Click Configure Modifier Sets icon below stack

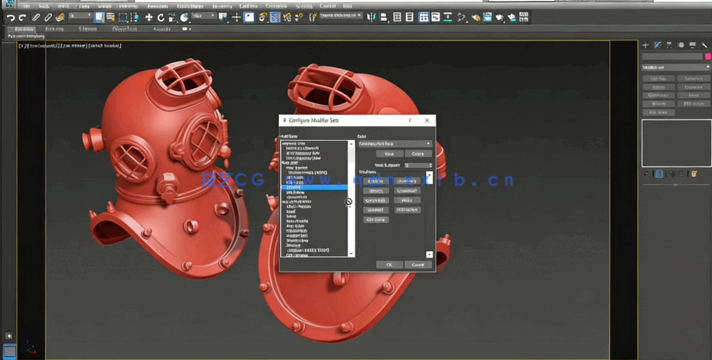pyautogui.click(x=694, y=174)
